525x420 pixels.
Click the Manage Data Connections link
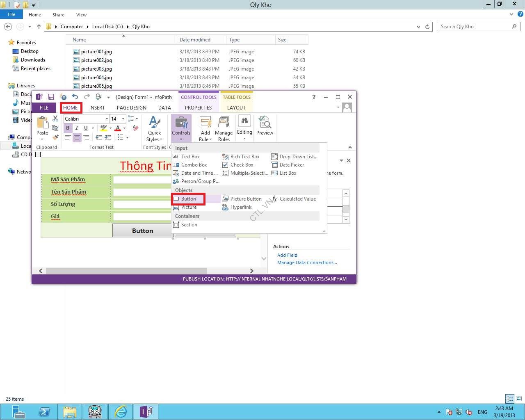point(307,262)
